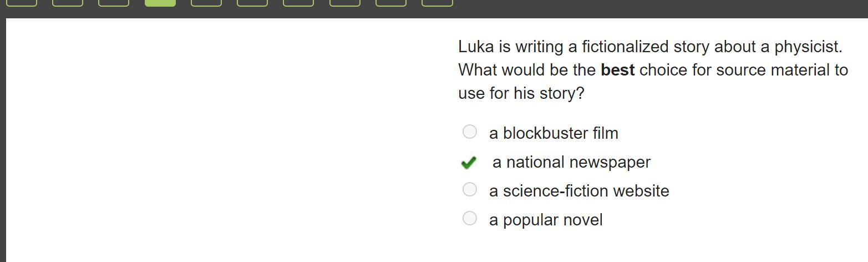868x262 pixels.
Task: Jump to the second question navigation box
Action: (x=68, y=3)
